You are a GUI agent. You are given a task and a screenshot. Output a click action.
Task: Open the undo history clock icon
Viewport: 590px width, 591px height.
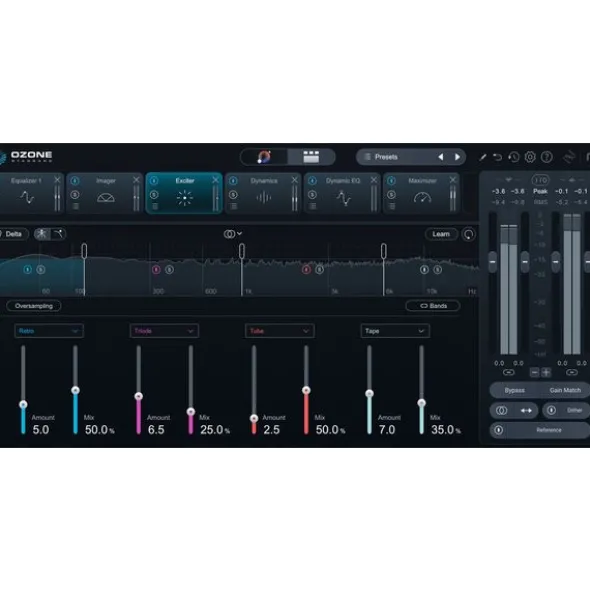click(x=514, y=157)
